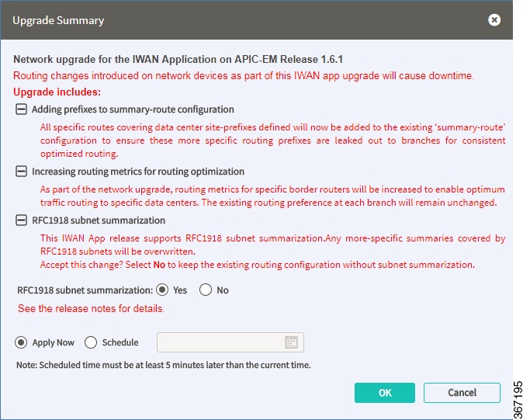Collapse the RFC1918 subnet summarization section
This screenshot has width=523, height=420.
pyautogui.click(x=22, y=220)
